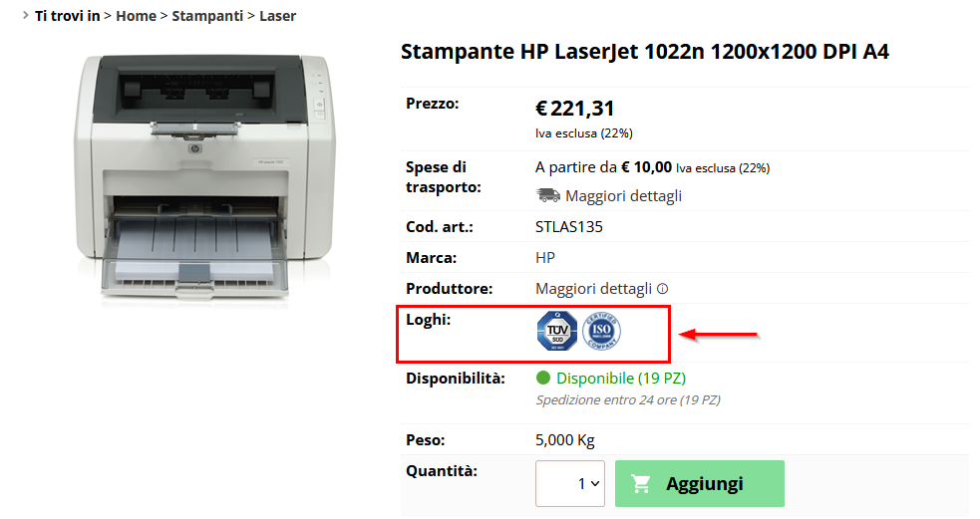Click the HP LaserJet printer image
Screen dimensions: 980x519
(x=205, y=176)
